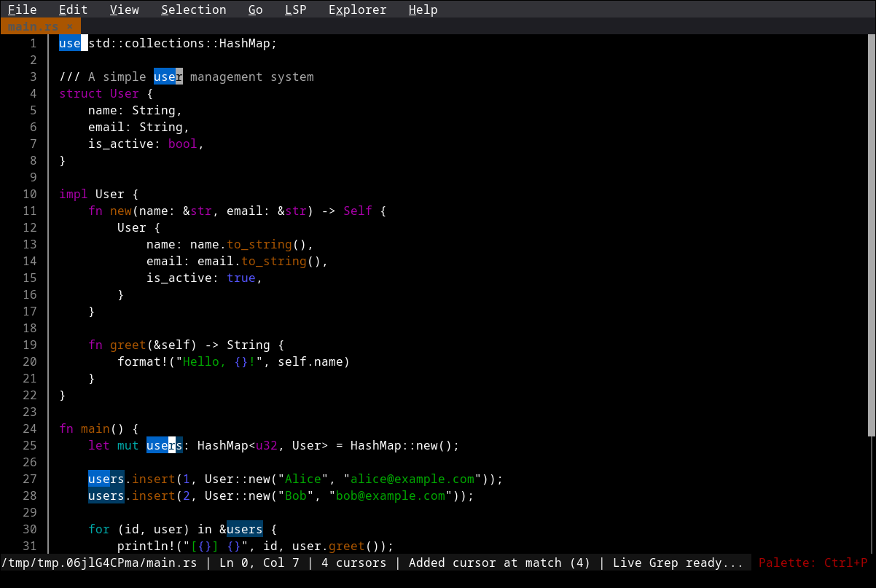Open the Go menu
The height and width of the screenshot is (588, 876).
(255, 9)
